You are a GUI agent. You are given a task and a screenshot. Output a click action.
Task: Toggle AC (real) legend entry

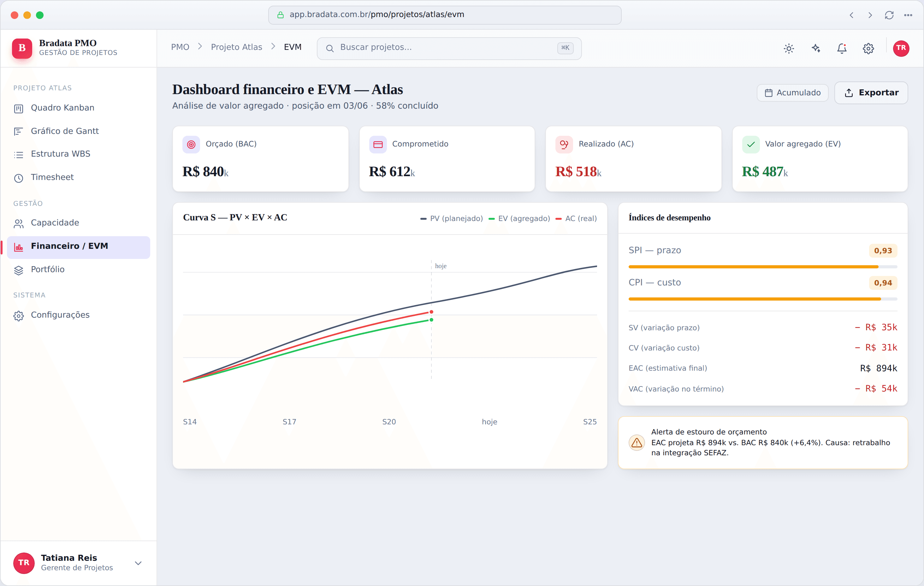[x=576, y=218]
